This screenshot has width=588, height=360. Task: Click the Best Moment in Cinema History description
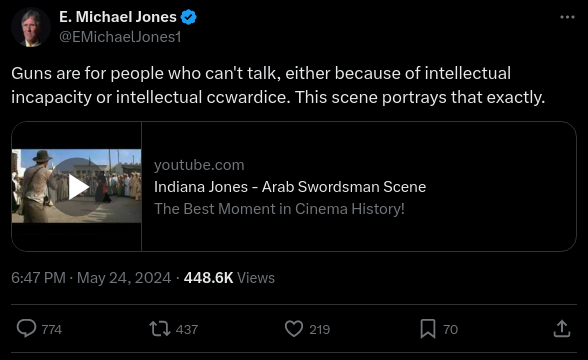click(279, 209)
